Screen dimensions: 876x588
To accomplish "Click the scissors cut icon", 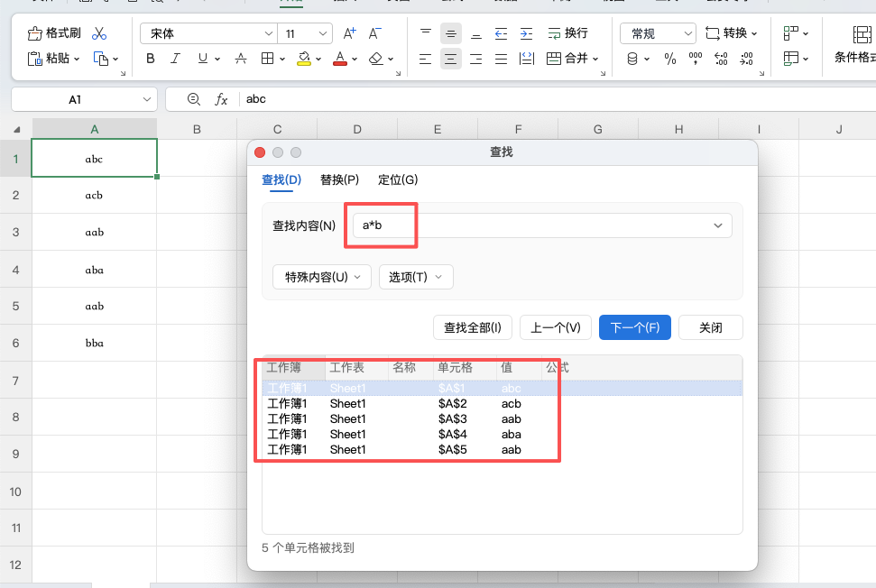I will click(99, 32).
